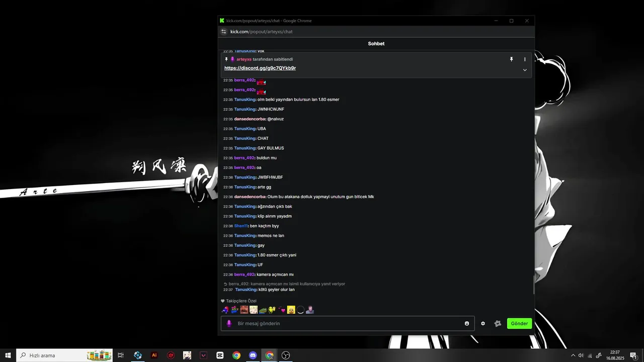Show hidden system tray icons
The image size is (644, 362).
point(573,355)
